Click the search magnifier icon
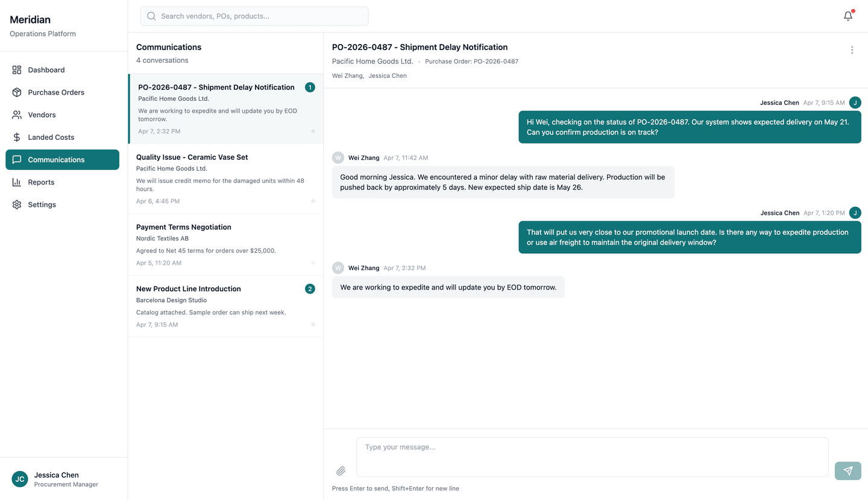 coord(151,16)
